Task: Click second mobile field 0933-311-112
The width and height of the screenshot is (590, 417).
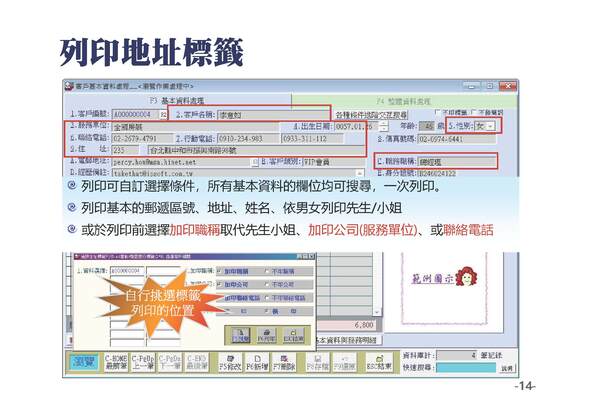Action: [x=312, y=138]
